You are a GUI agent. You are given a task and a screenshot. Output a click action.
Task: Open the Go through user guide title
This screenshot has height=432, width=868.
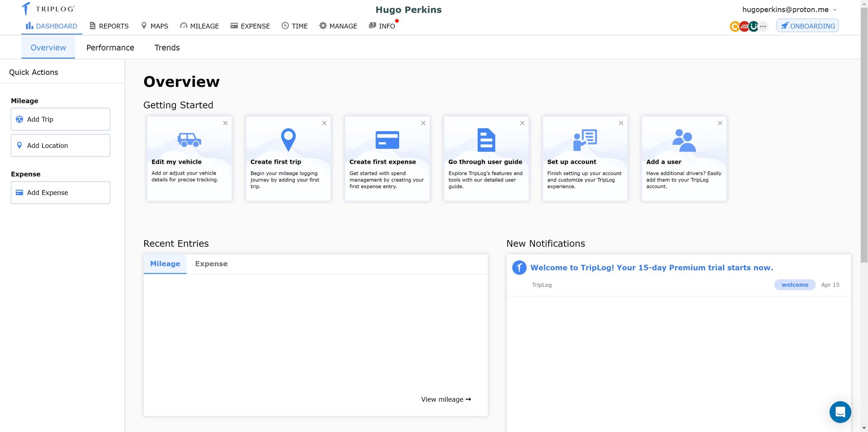click(485, 162)
